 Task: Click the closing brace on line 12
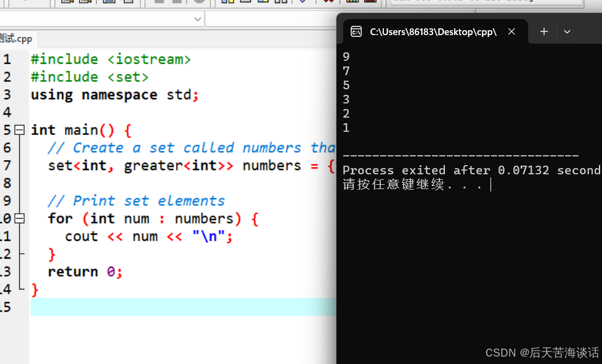(51, 254)
